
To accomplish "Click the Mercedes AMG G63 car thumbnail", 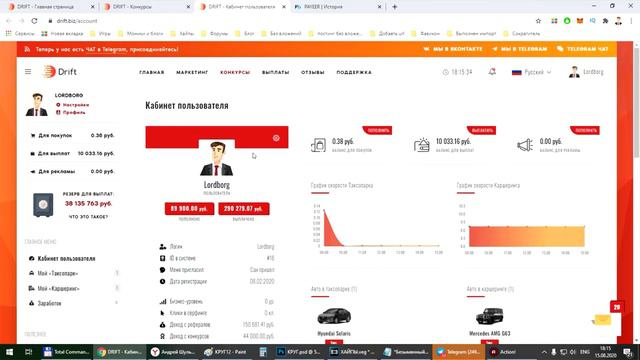I will pyautogui.click(x=489, y=316).
